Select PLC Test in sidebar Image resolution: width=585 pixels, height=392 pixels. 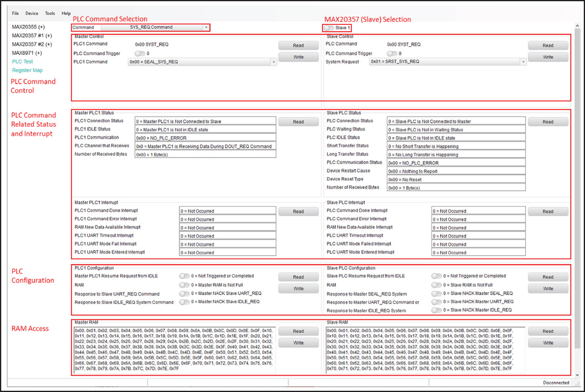[22, 62]
